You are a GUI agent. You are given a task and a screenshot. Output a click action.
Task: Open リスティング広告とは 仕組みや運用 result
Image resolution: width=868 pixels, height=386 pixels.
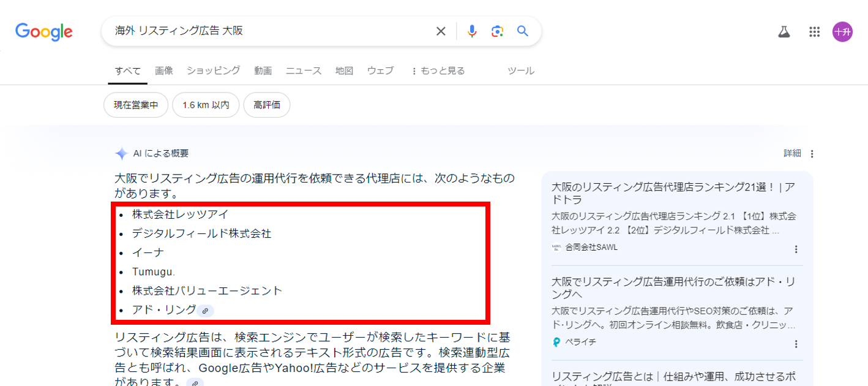(673, 379)
